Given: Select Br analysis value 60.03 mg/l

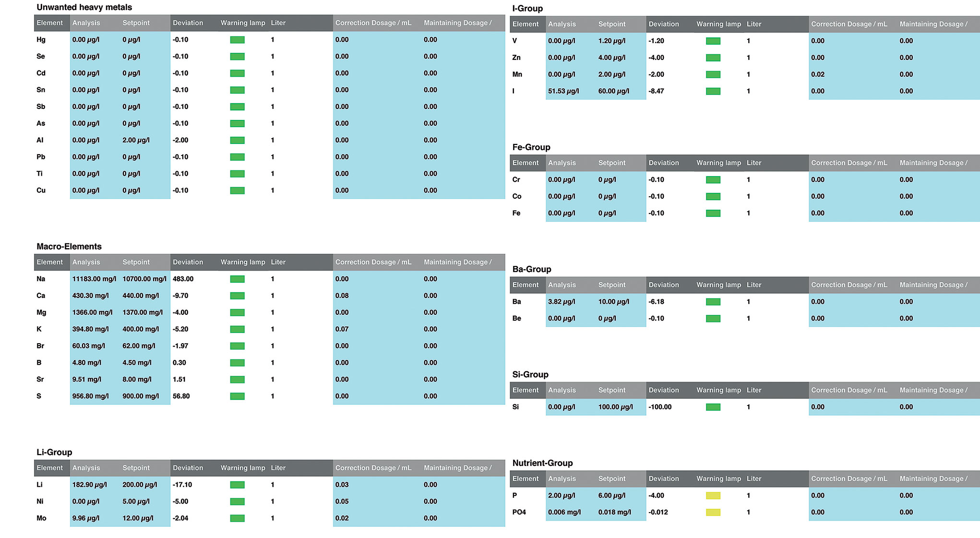Looking at the screenshot, I should tap(88, 346).
